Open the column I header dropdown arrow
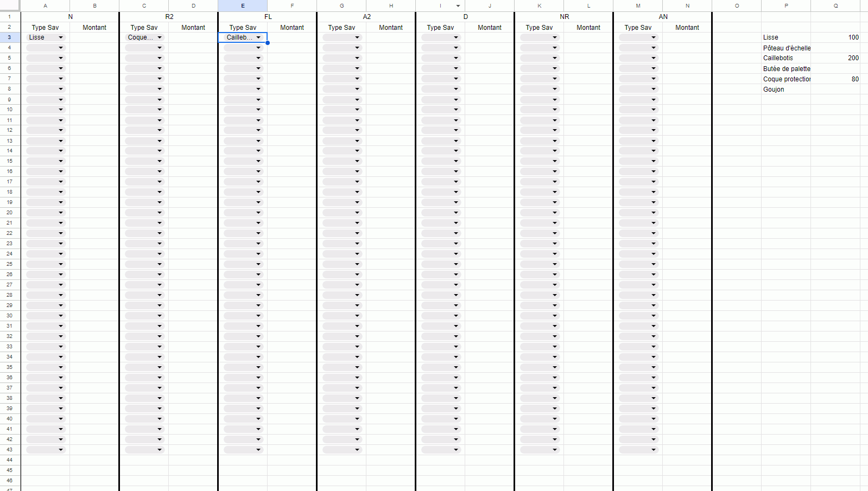 [458, 6]
